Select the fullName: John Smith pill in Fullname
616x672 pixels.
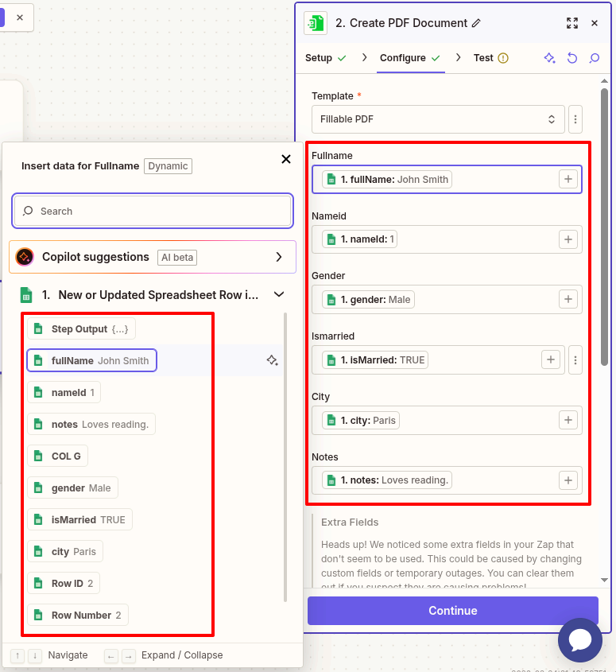point(387,179)
